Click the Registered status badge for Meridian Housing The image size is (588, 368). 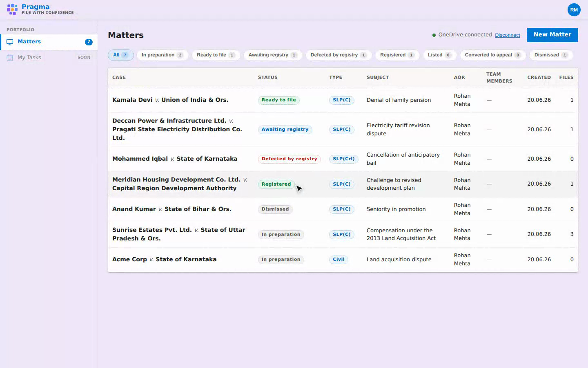(276, 184)
